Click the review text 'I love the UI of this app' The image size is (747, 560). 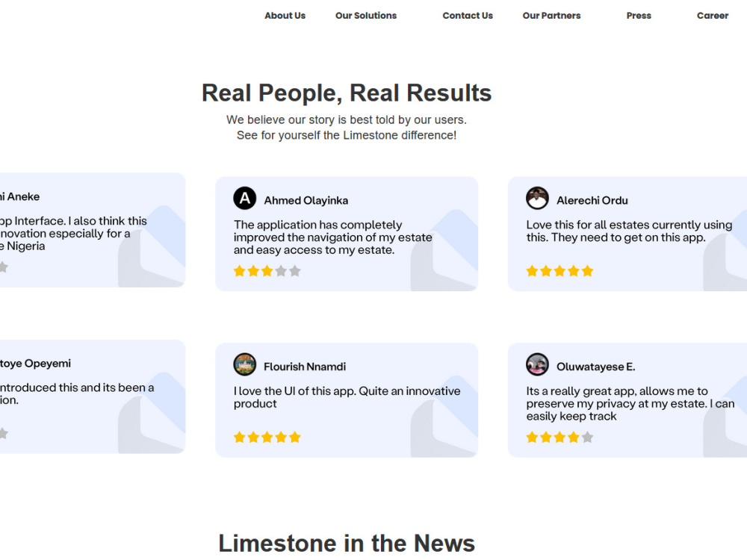click(347, 397)
